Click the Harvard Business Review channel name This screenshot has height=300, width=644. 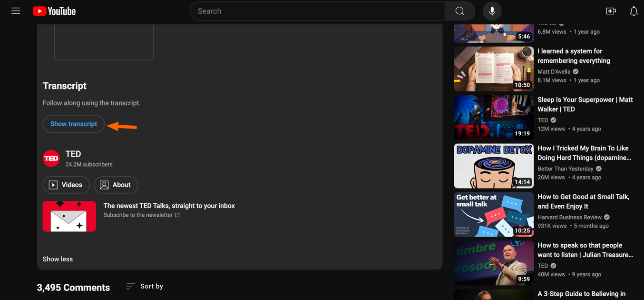(x=570, y=217)
